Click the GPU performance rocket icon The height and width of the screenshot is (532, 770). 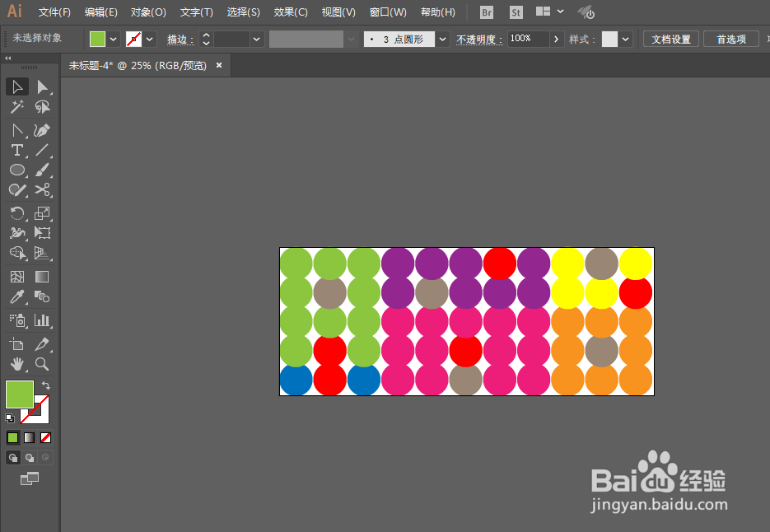[x=586, y=12]
